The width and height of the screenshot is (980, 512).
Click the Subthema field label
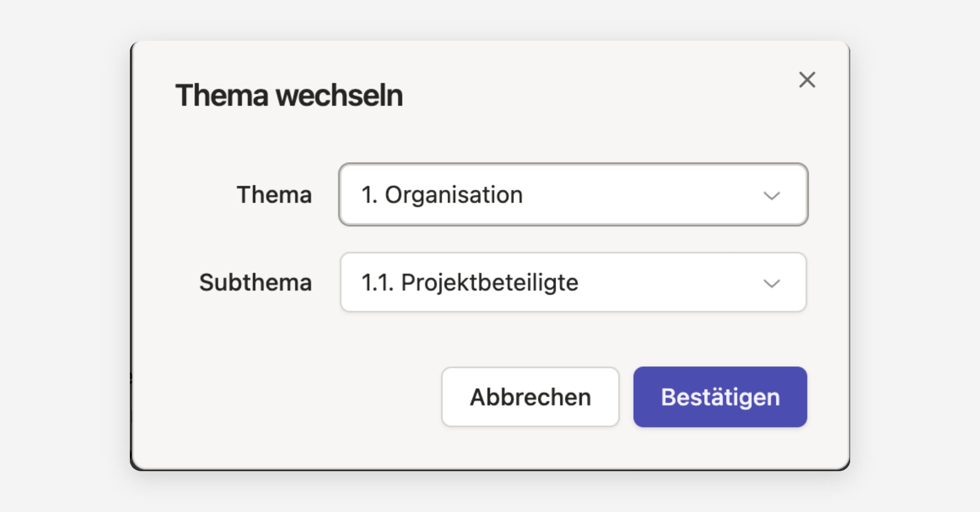[x=255, y=283]
